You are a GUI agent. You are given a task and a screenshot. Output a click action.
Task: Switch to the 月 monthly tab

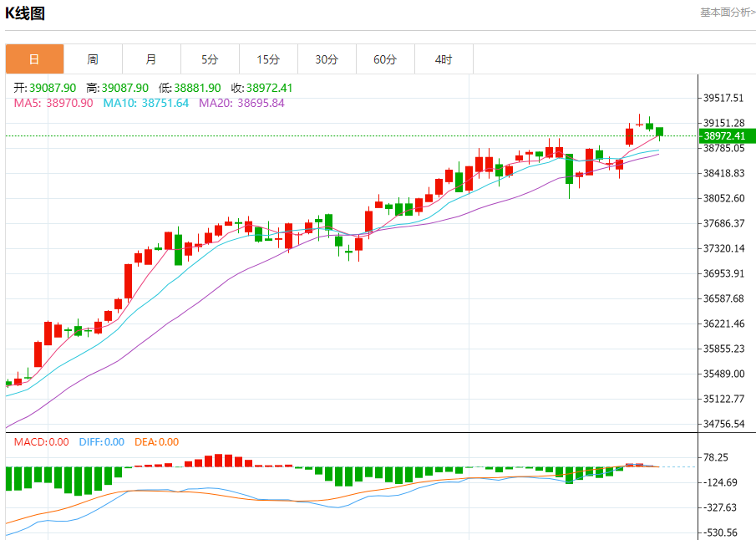(x=151, y=59)
